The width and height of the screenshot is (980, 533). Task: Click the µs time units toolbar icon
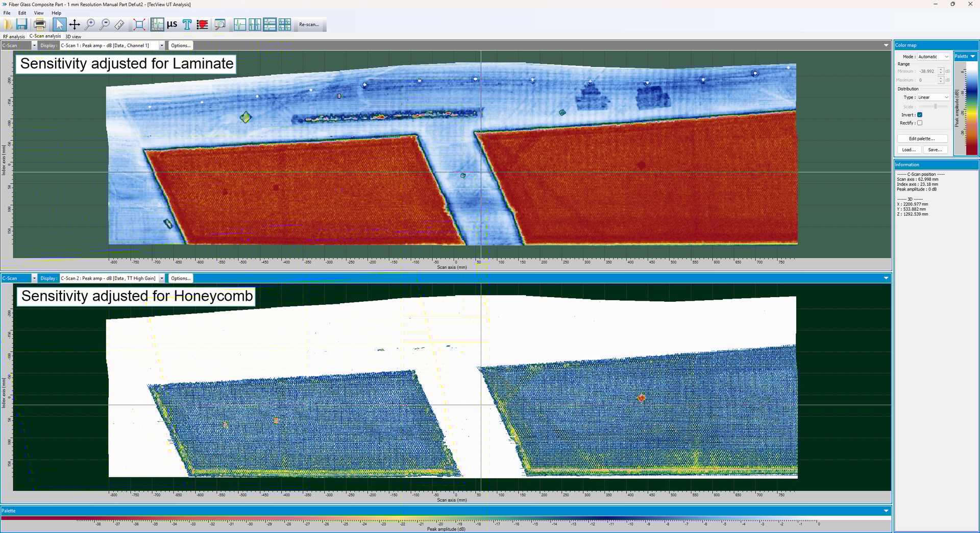coord(172,24)
